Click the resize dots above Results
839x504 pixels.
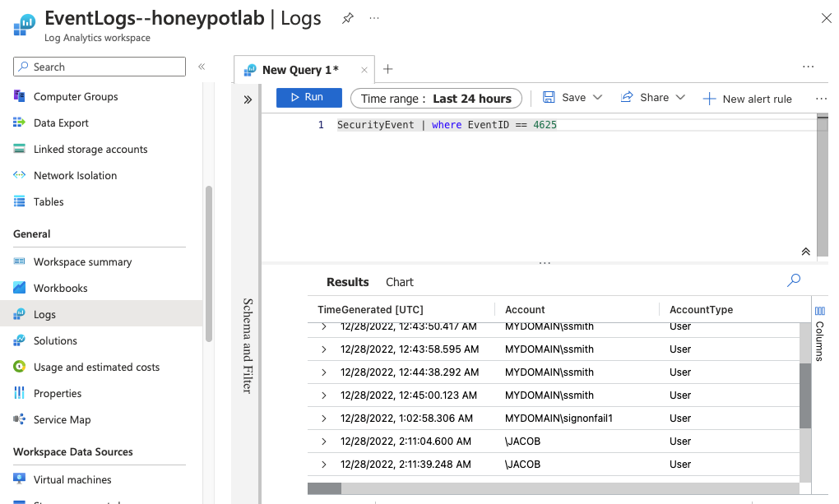[x=545, y=263]
